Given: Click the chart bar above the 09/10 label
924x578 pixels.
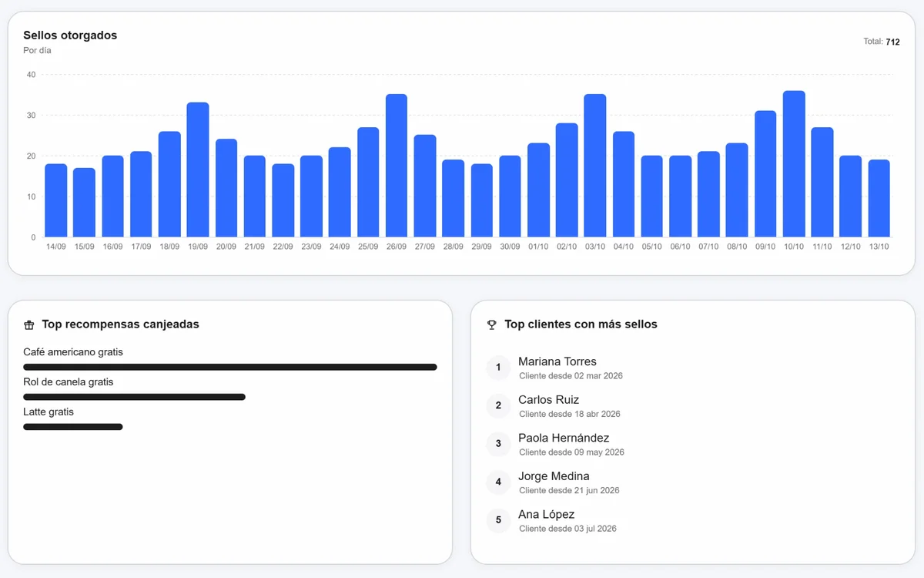Looking at the screenshot, I should pos(765,174).
